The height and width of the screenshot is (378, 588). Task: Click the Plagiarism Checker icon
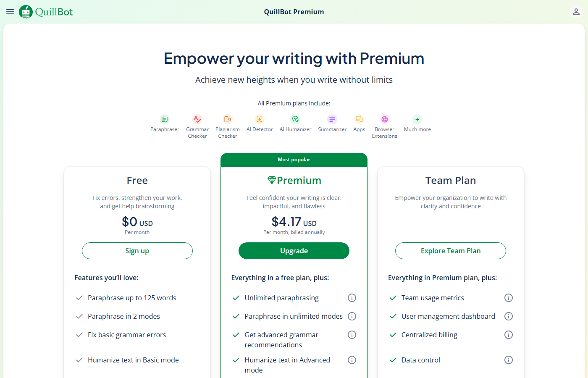227,119
